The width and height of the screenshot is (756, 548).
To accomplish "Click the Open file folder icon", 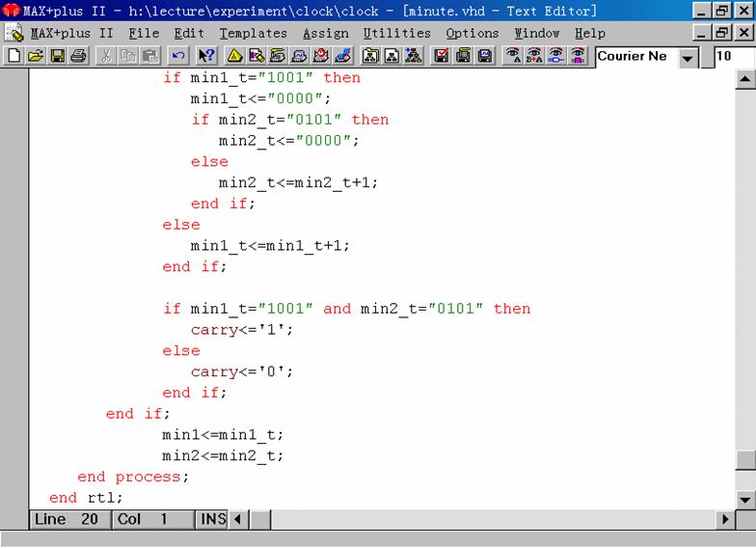I will click(36, 56).
